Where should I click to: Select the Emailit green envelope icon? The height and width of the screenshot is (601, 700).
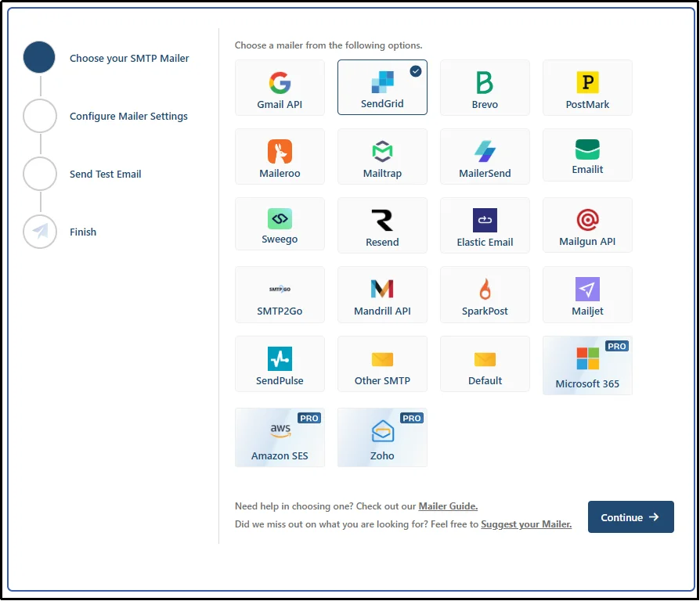587,149
